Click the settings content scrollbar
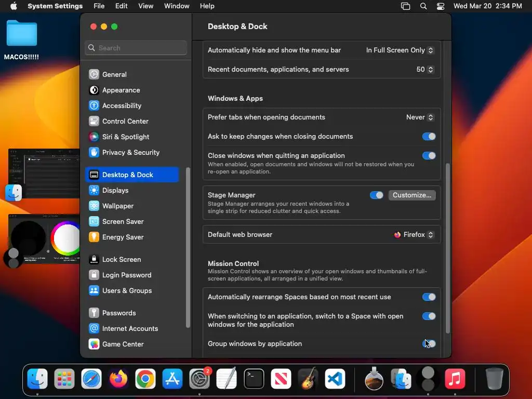 447,248
